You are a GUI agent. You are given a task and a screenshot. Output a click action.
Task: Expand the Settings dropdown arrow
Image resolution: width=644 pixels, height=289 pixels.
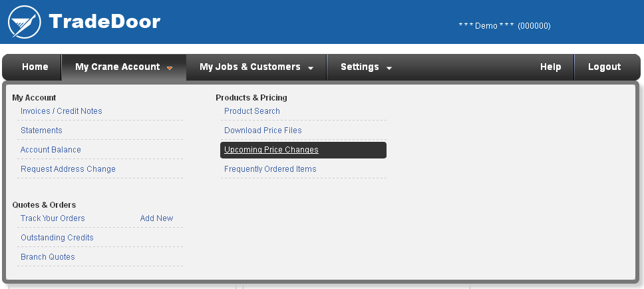389,68
